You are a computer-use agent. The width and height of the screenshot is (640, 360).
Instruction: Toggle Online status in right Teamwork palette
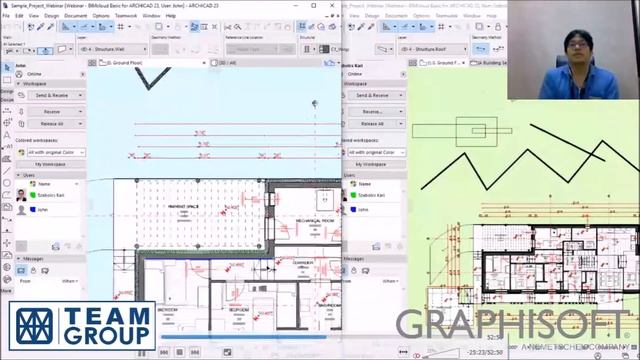pos(354,74)
